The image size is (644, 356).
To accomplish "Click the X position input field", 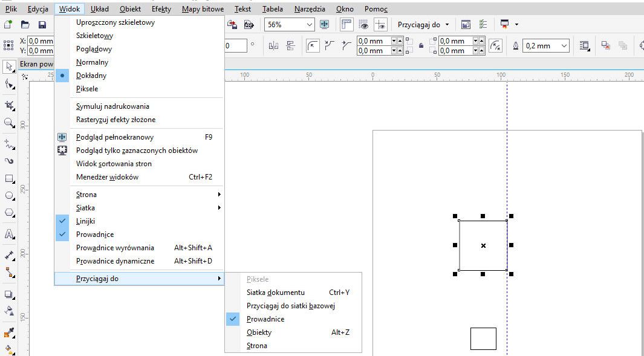I will point(41,42).
